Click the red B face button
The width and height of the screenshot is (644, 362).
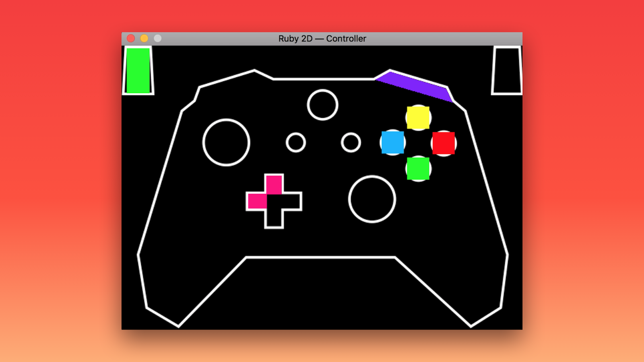click(x=444, y=143)
